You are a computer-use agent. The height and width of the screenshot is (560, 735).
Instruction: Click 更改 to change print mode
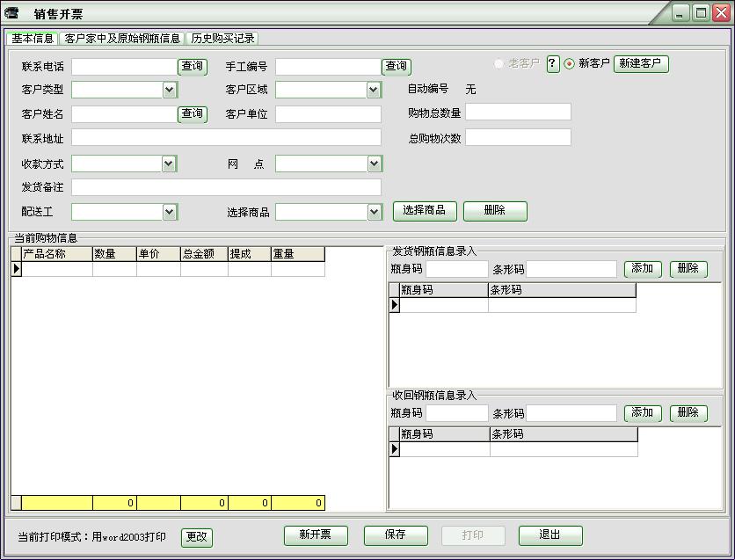tap(197, 536)
